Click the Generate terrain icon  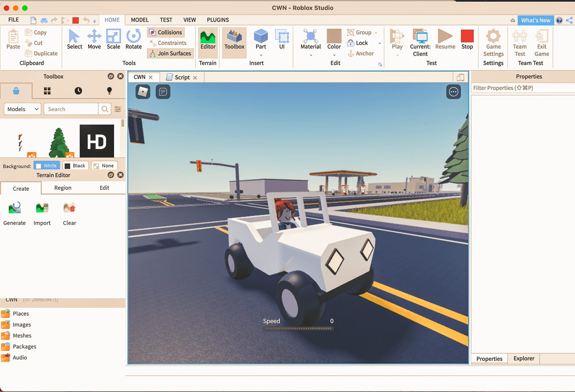tap(14, 208)
